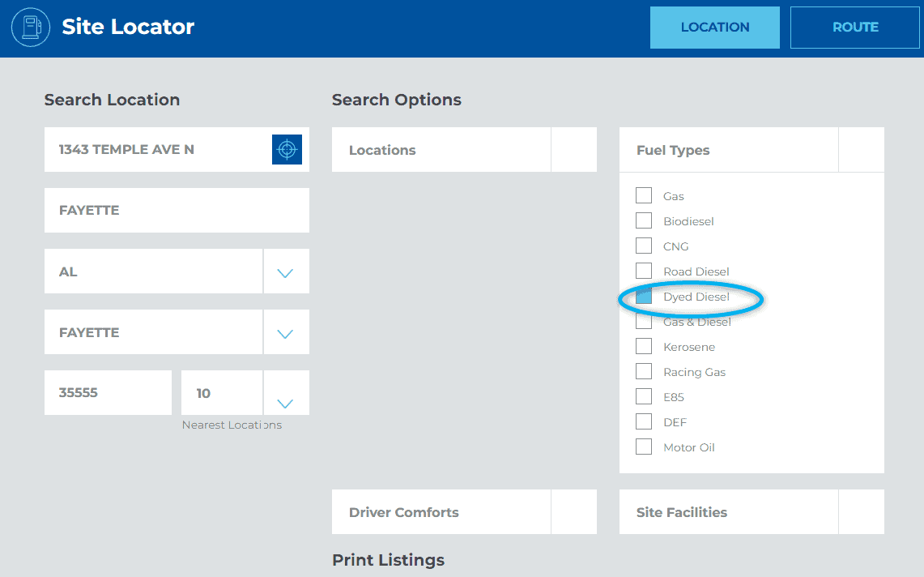Enable the Gas fuel type checkbox
Viewport: 924px width, 577px height.
(644, 195)
